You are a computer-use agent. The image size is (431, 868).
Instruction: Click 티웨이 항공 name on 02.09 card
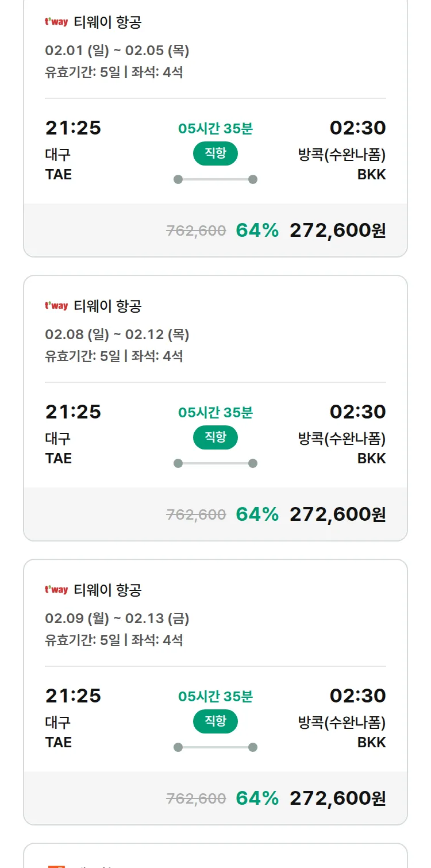click(107, 590)
